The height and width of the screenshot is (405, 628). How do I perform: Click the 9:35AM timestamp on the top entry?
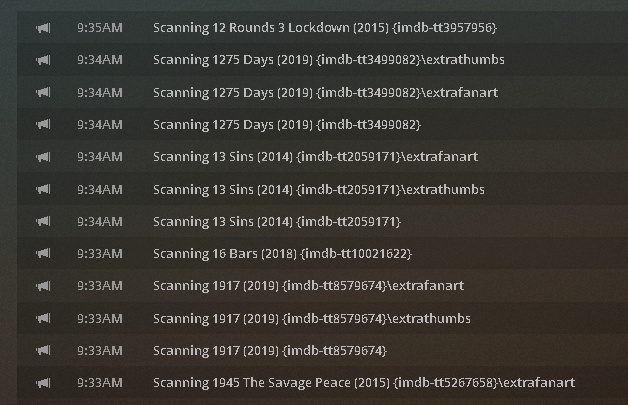100,28
